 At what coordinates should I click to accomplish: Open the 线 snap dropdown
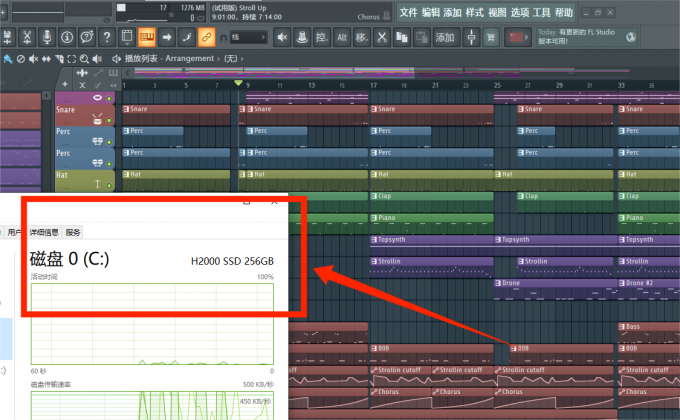[x=248, y=37]
